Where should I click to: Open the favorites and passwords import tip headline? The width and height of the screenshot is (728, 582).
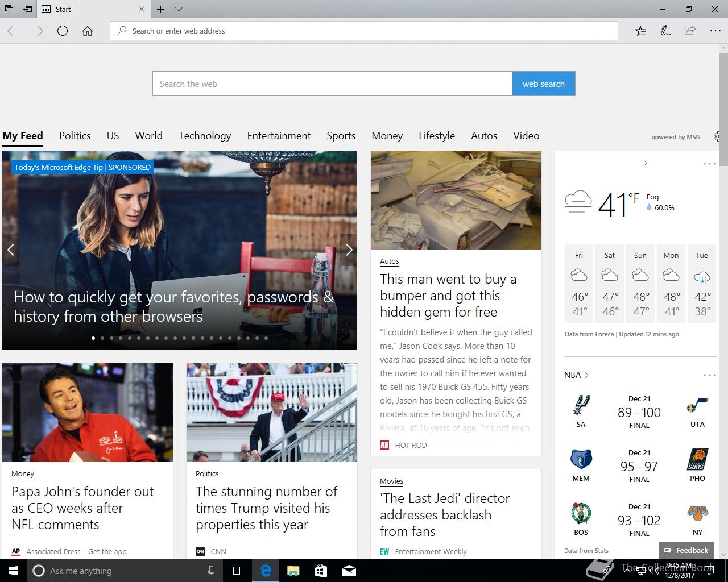174,306
